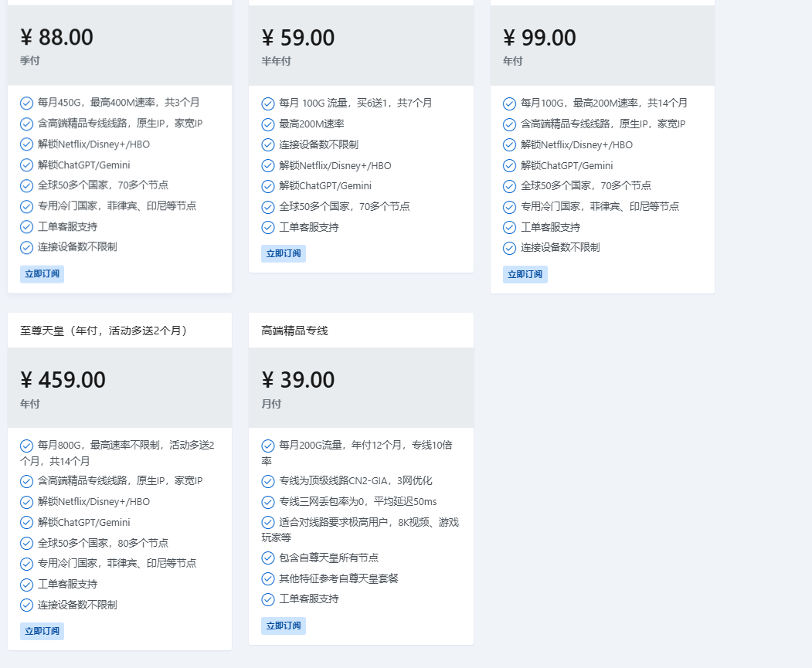Image resolution: width=812 pixels, height=668 pixels.
Task: Click checkmark next to "专线为顶级线路CN2-GIA，3网优化"
Action: [x=267, y=480]
